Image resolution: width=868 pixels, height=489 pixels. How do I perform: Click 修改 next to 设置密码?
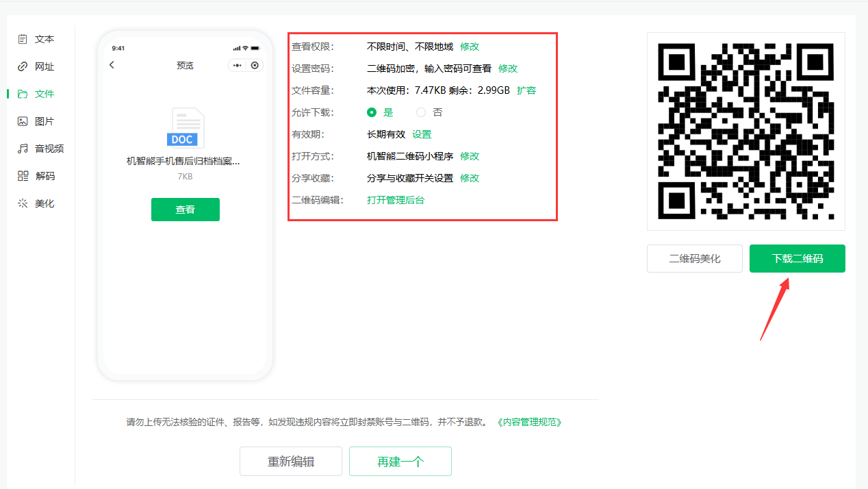click(x=508, y=68)
